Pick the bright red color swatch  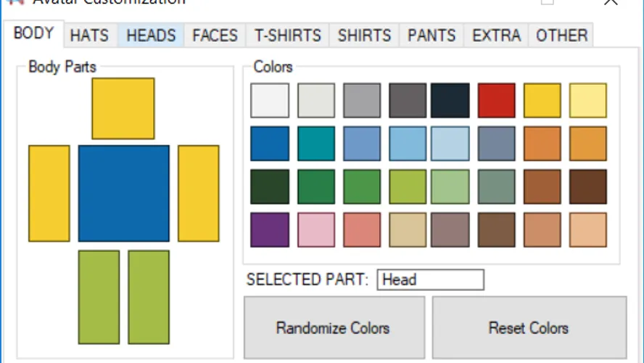click(497, 100)
